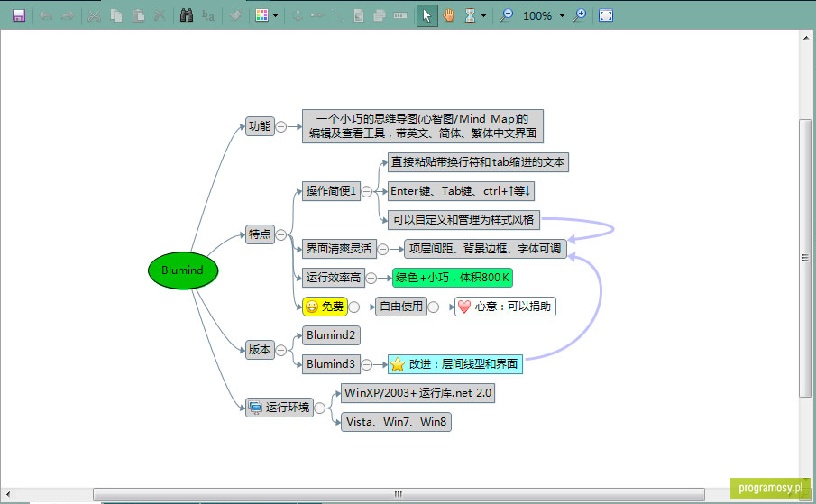Screen dimensions: 816x504
Task: Select the 版本 topic
Action: coord(260,350)
